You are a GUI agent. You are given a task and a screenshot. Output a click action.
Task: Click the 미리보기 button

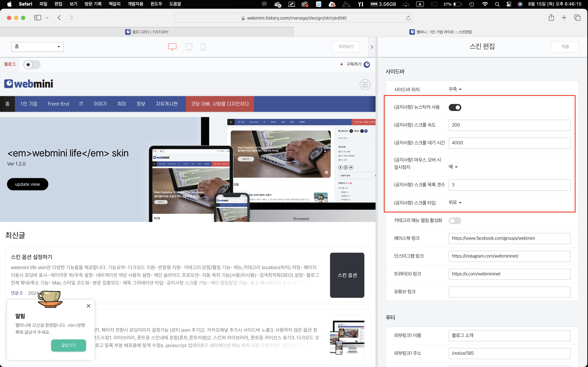(346, 47)
